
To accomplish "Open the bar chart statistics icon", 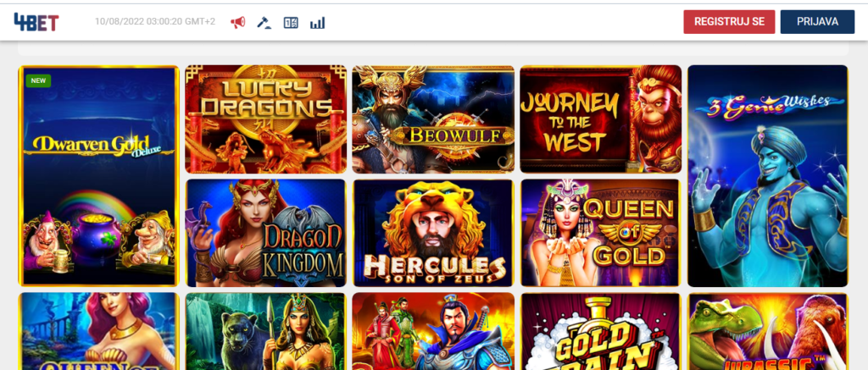I will click(317, 23).
